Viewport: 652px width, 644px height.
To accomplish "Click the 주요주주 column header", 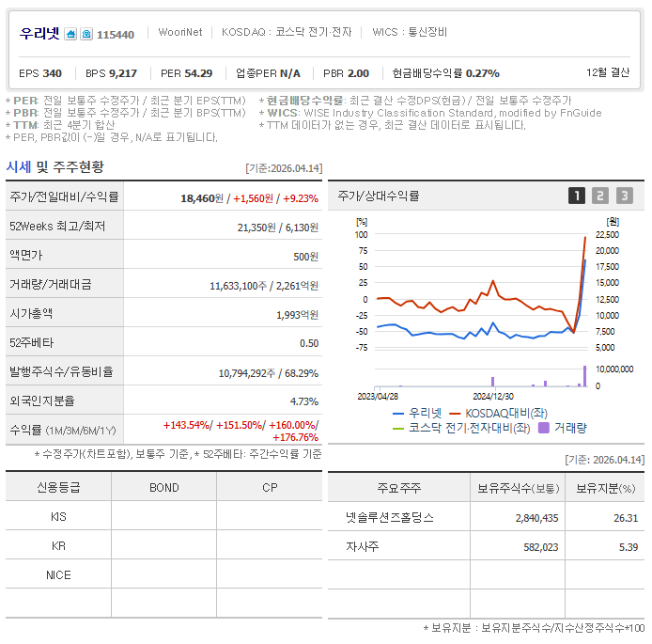I will (x=398, y=488).
